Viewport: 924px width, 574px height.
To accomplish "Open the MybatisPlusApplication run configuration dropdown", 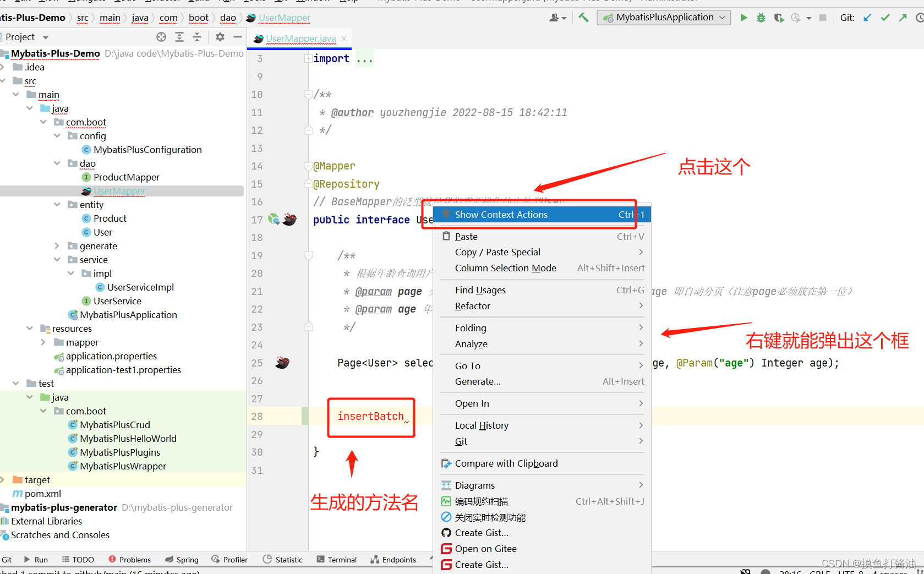I will 664,18.
